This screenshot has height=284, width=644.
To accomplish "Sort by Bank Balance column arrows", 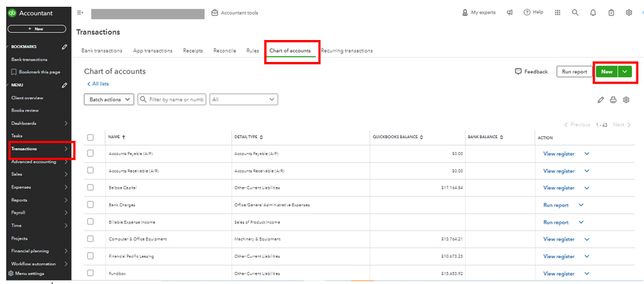I will (x=501, y=137).
